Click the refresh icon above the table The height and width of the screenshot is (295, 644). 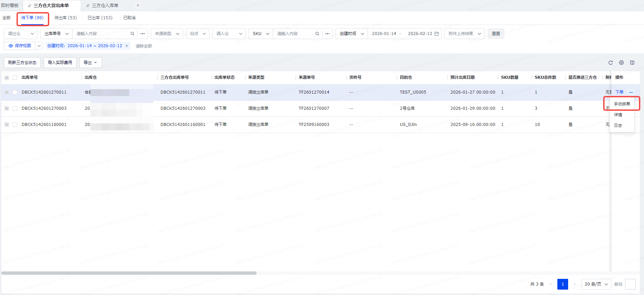pyautogui.click(x=610, y=63)
